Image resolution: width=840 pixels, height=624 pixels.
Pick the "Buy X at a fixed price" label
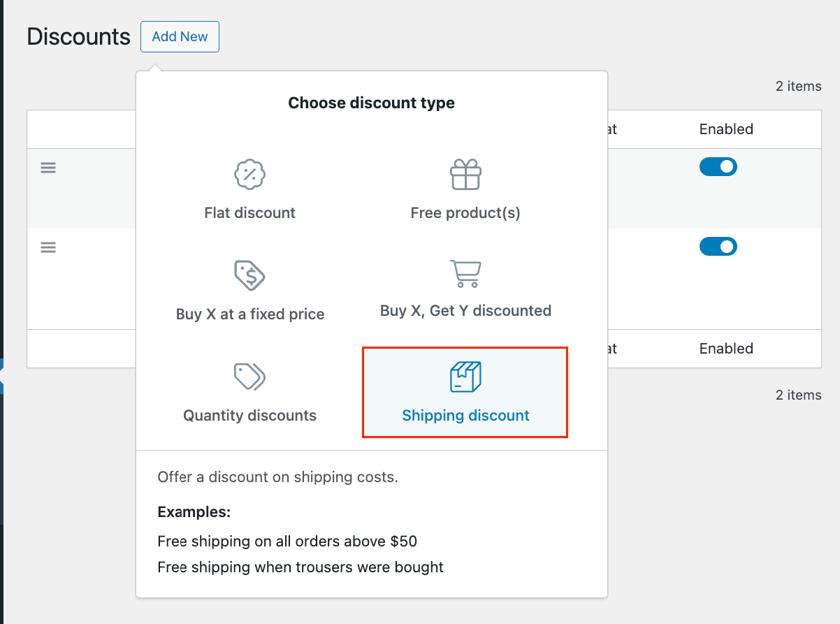pyautogui.click(x=249, y=314)
